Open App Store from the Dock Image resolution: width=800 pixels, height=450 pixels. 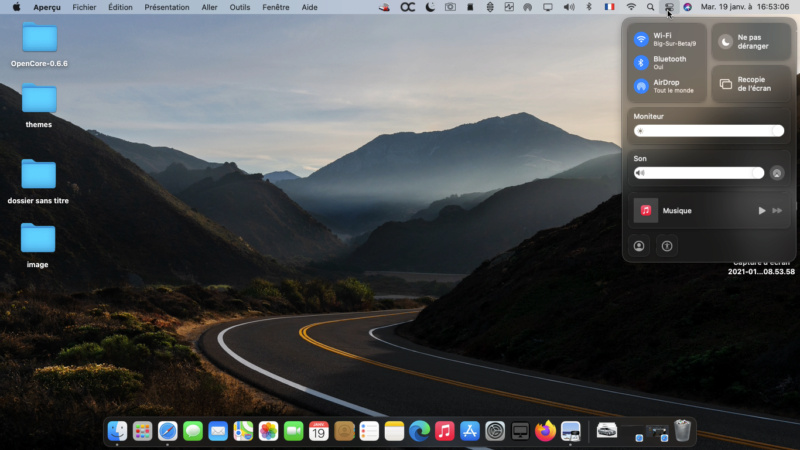[x=469, y=431]
